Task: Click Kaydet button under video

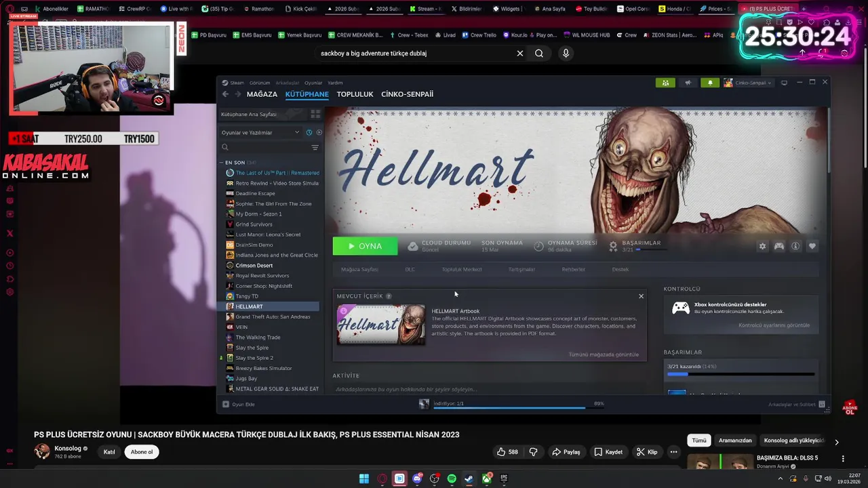Action: [x=608, y=452]
